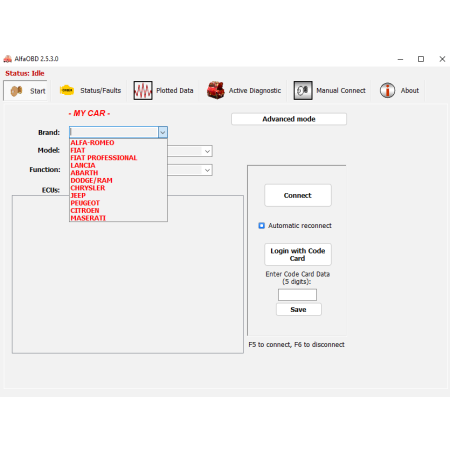Click the red Active Diagnostic engine icon

216,90
